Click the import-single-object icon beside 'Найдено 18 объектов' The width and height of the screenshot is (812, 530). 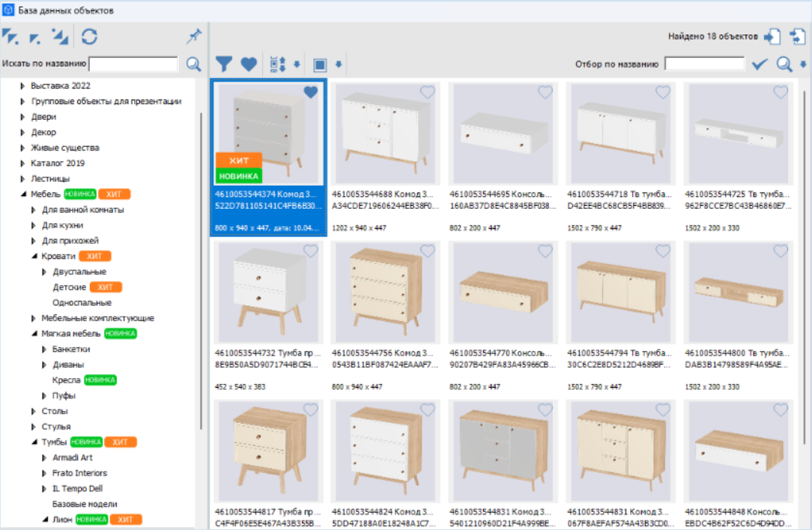(x=772, y=36)
